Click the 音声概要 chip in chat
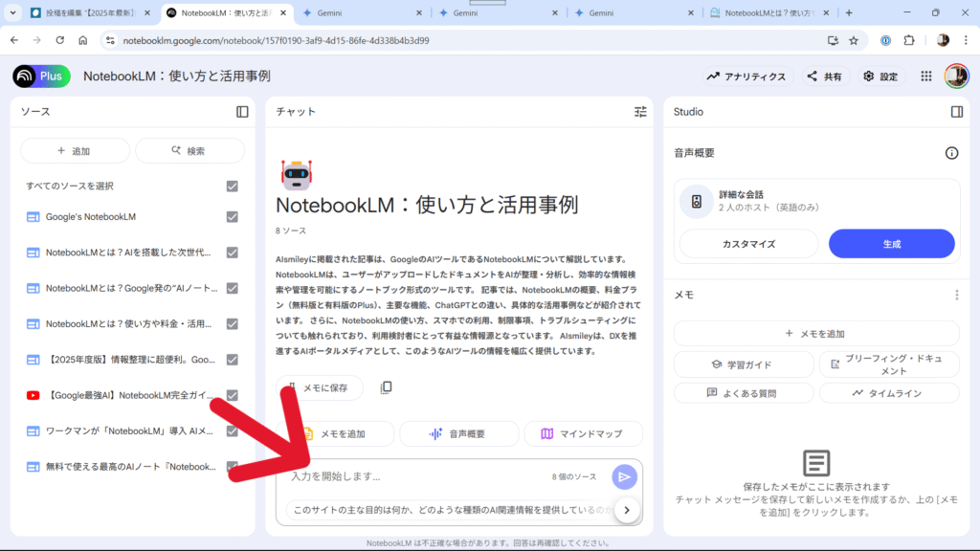This screenshot has width=980, height=551. (x=458, y=433)
